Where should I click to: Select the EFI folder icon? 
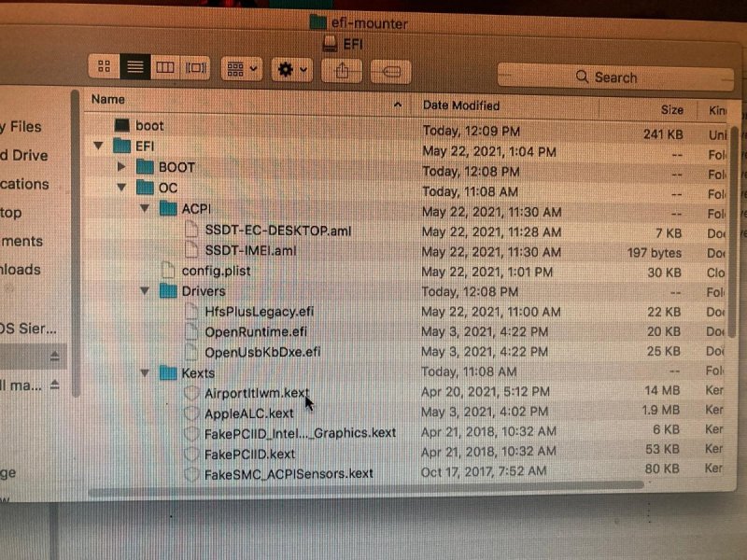pos(122,146)
